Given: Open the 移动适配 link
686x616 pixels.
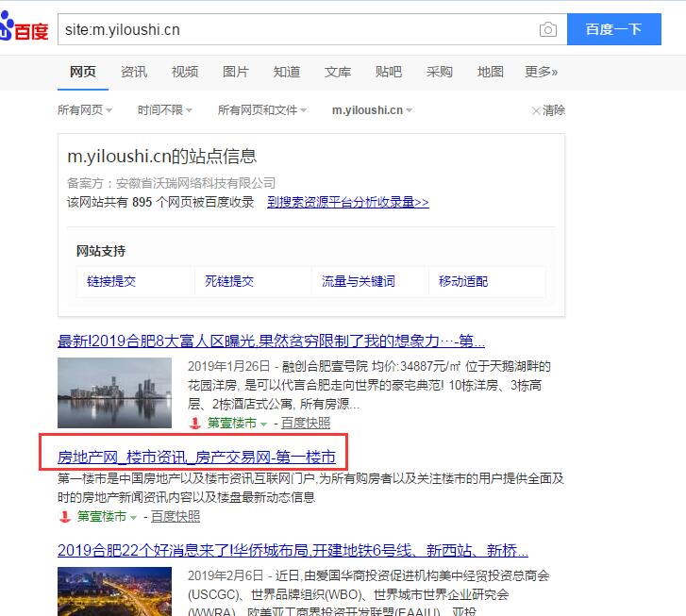Looking at the screenshot, I should pos(463,281).
